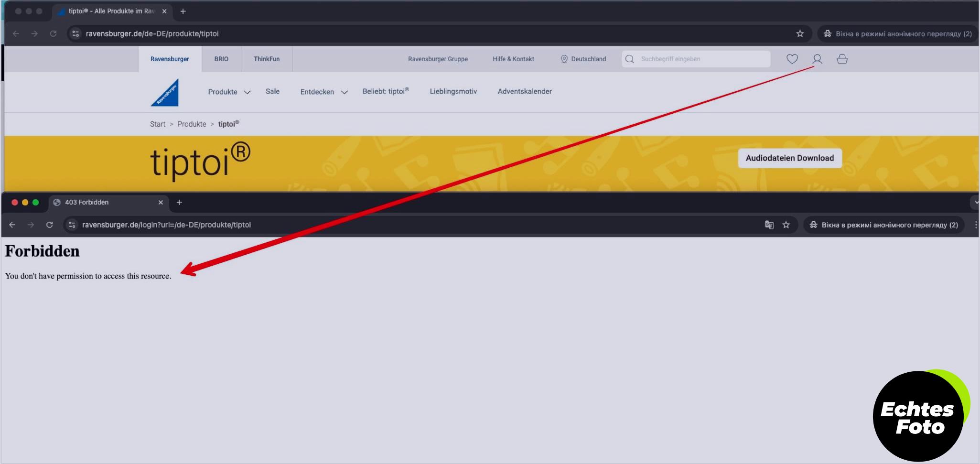This screenshot has height=464, width=980.
Task: Click the Suchbegriff eingeben search field
Action: (x=696, y=59)
